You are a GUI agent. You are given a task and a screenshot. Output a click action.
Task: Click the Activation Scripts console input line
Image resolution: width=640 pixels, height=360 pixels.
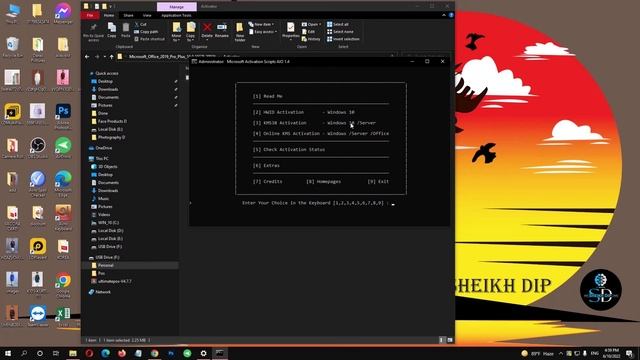(x=318, y=203)
